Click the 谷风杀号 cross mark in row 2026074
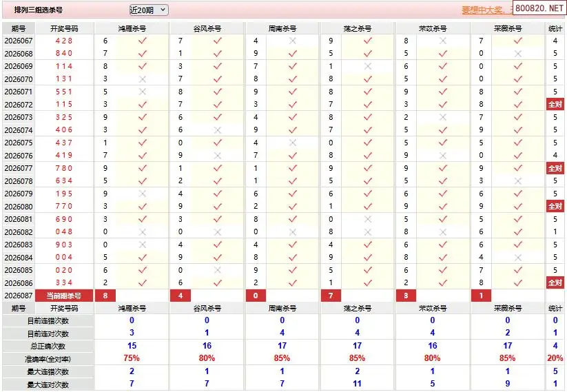 pos(218,130)
